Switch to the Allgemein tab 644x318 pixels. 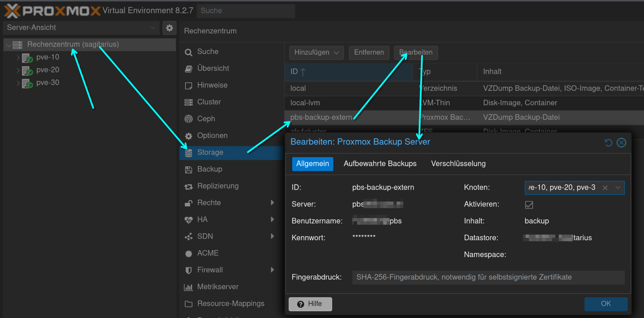[312, 164]
